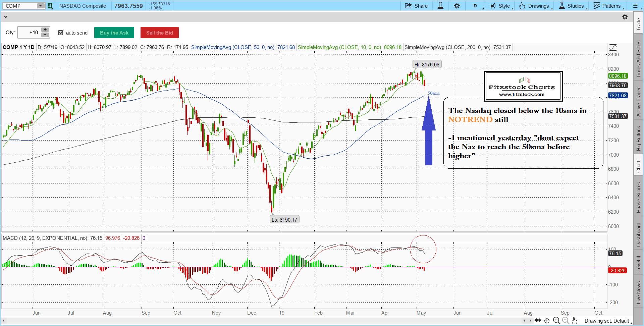Switch to the Times And Sales tab
644x326 pixels.
point(638,59)
